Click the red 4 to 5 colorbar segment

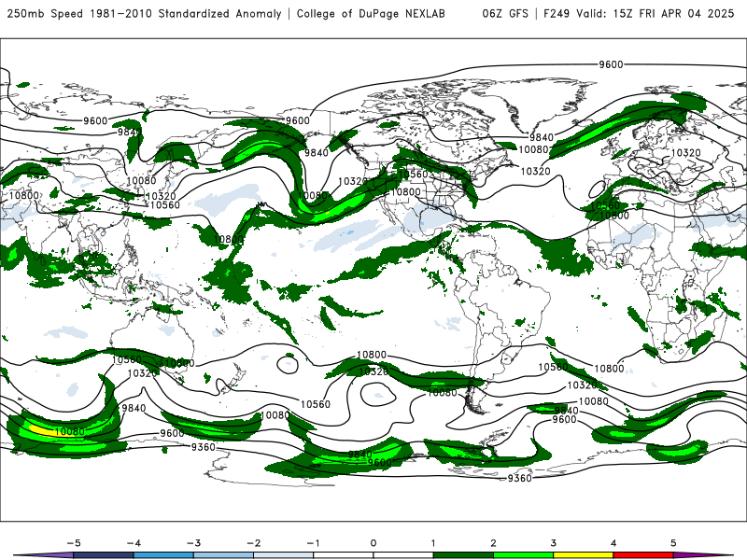643,555
